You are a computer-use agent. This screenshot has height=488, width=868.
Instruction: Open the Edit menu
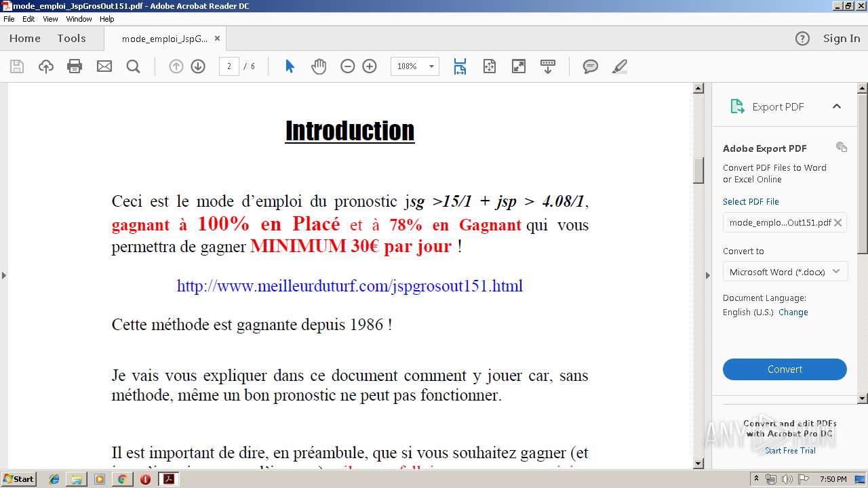[x=28, y=19]
